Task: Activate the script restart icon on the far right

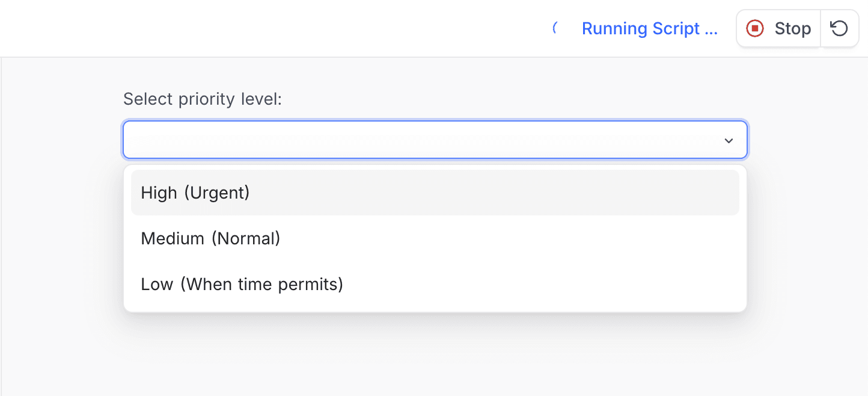Action: coord(840,28)
